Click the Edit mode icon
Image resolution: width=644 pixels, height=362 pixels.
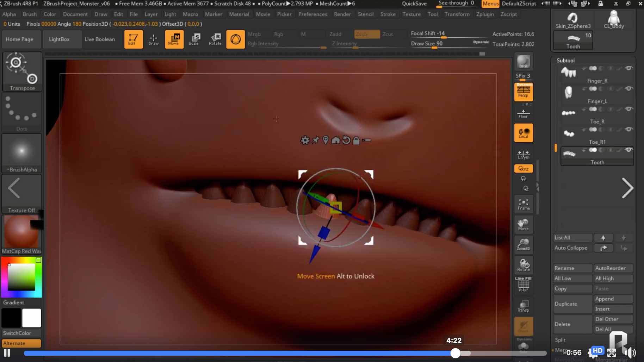[133, 39]
